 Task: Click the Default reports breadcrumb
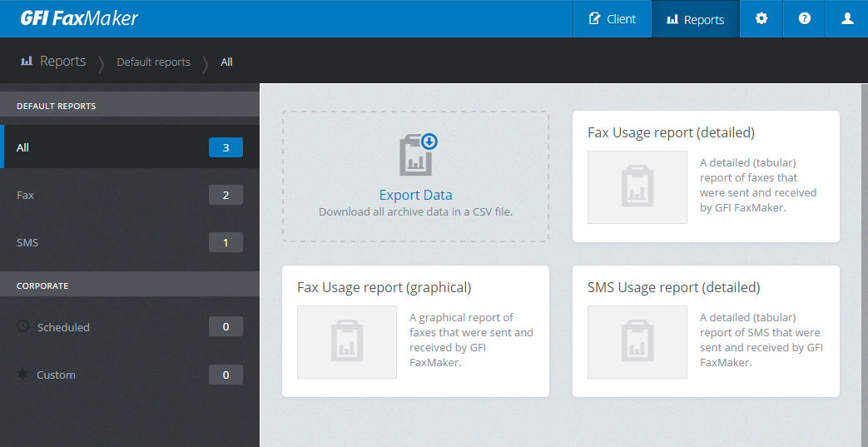click(153, 62)
